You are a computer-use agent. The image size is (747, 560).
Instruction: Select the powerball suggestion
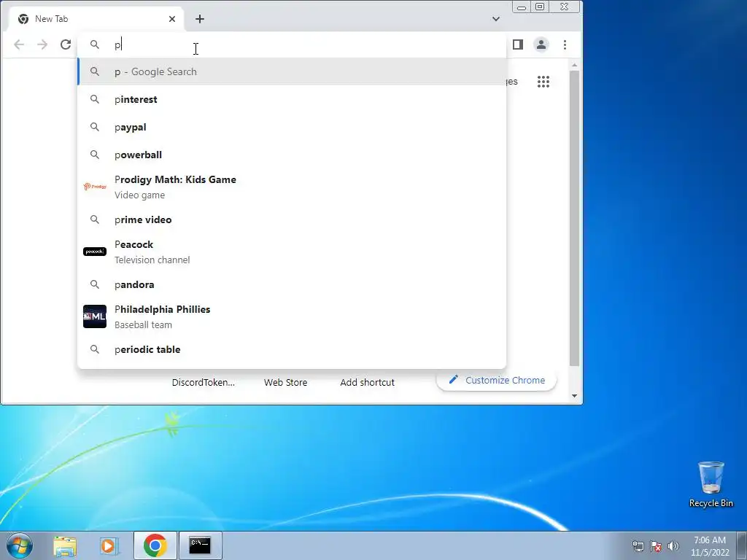tap(292, 155)
